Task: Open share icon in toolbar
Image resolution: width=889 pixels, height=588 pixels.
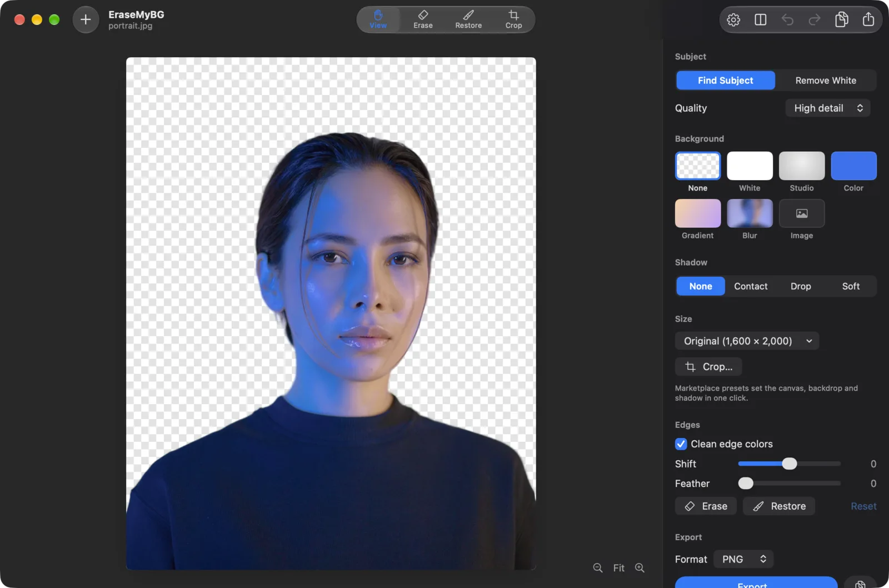Action: 868,20
